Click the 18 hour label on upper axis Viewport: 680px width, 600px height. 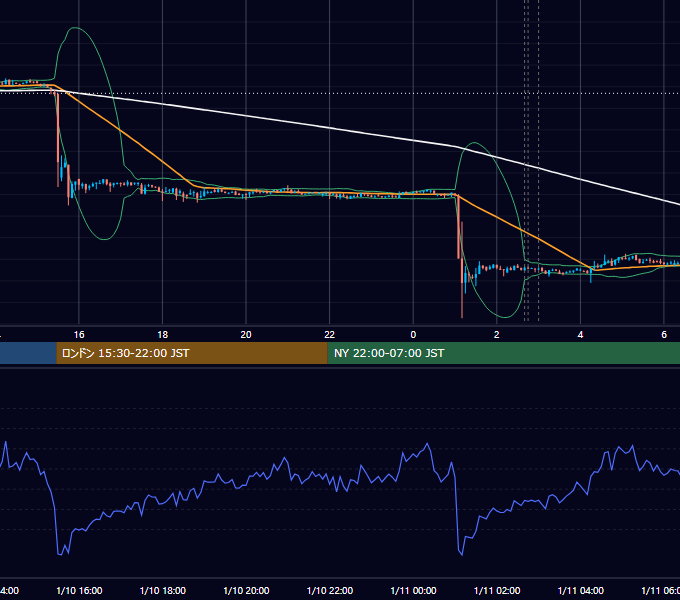coord(162,335)
